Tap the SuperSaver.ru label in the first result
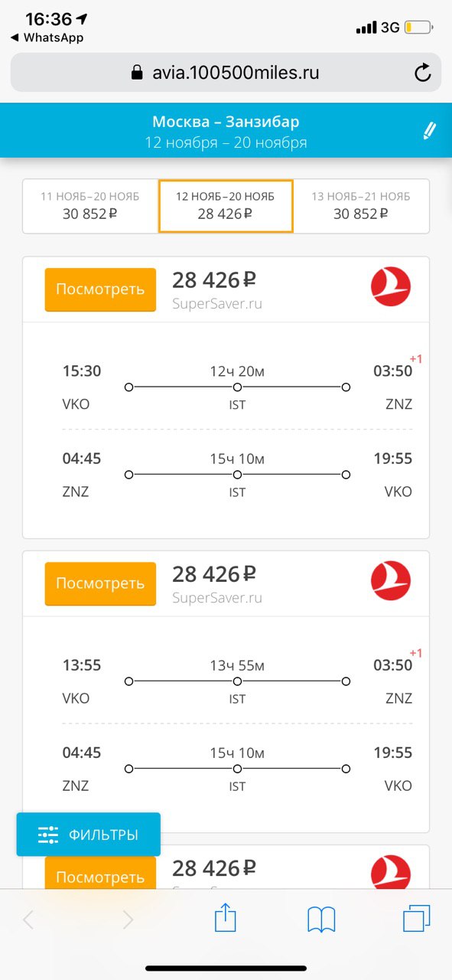452x980 pixels. click(217, 304)
